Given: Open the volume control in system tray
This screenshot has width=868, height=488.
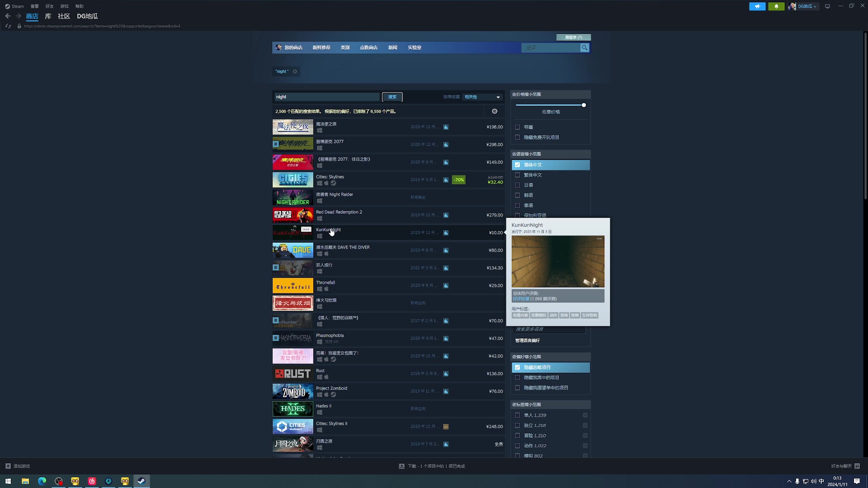Looking at the screenshot, I should pyautogui.click(x=814, y=482).
